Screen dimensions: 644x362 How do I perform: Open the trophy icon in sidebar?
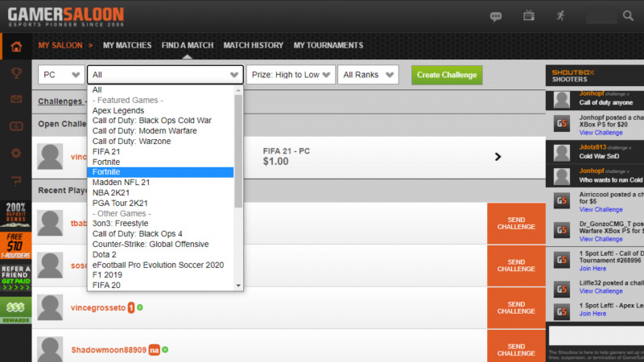tap(16, 73)
